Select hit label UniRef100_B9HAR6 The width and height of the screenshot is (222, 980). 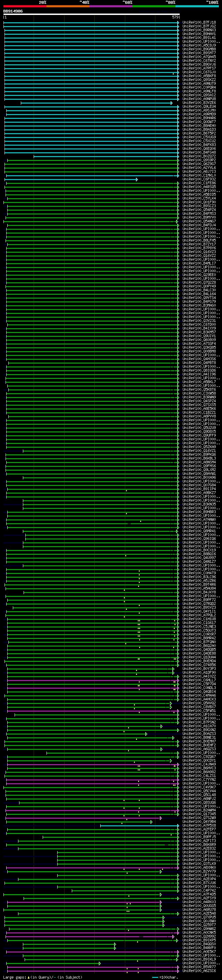(199, 118)
